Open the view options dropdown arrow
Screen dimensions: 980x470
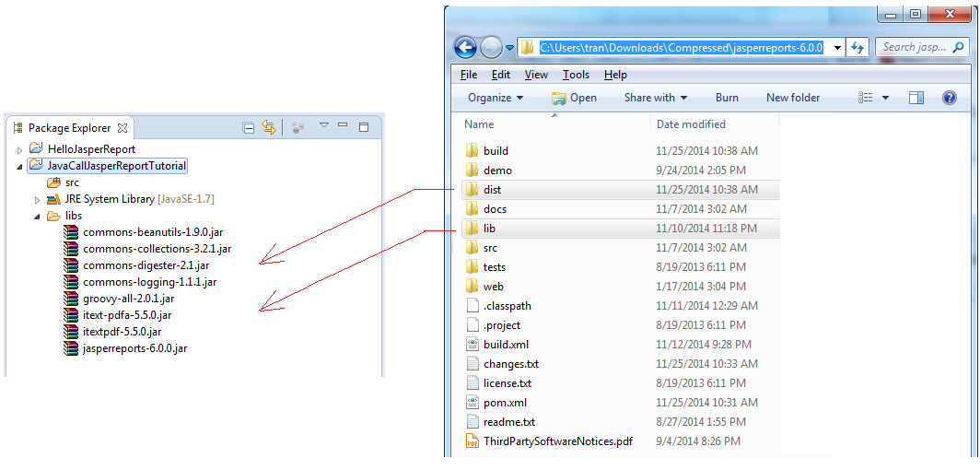click(x=885, y=98)
